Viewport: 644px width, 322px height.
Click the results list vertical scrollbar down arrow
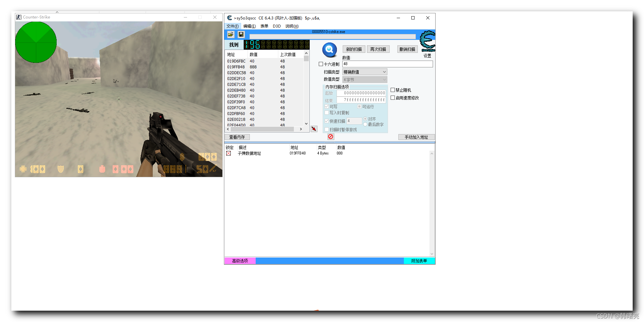click(x=306, y=124)
